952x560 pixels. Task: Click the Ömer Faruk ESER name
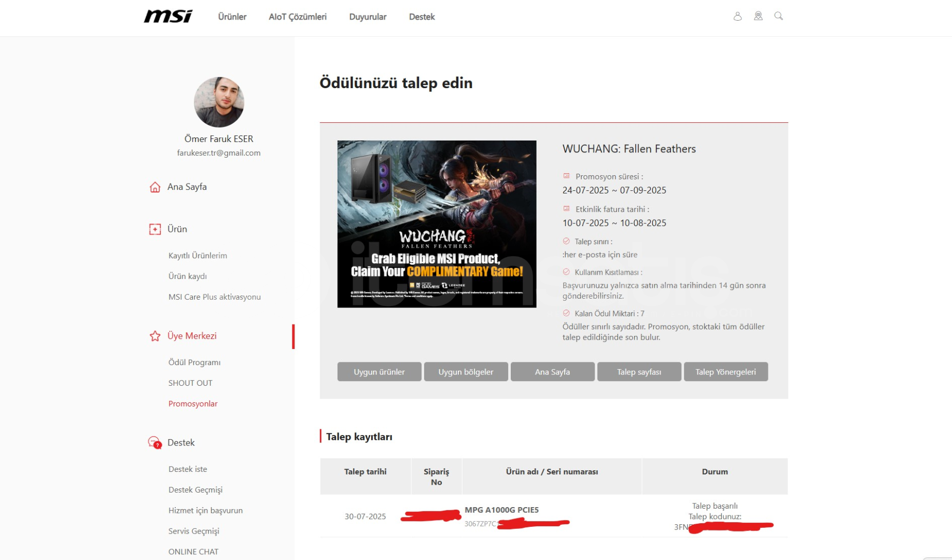(219, 139)
